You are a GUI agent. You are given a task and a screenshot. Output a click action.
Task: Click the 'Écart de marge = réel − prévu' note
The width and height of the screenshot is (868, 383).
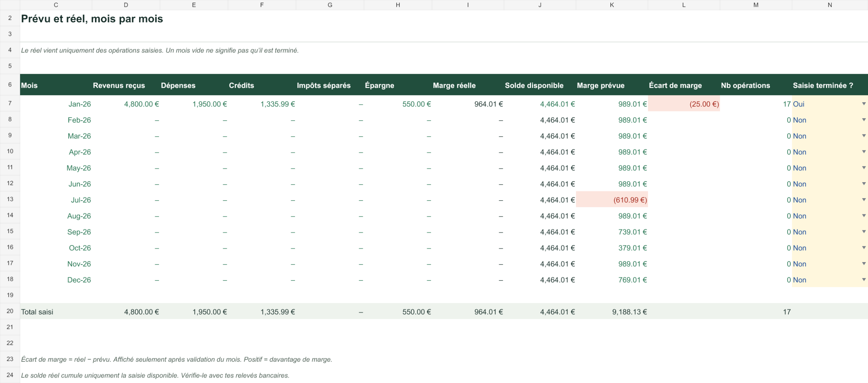[176, 359]
